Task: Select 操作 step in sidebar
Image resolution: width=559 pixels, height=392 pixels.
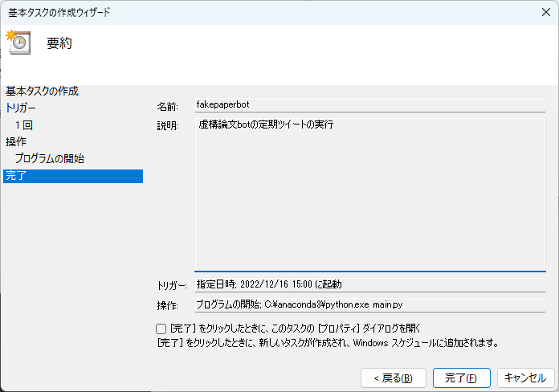Action: pyautogui.click(x=16, y=141)
